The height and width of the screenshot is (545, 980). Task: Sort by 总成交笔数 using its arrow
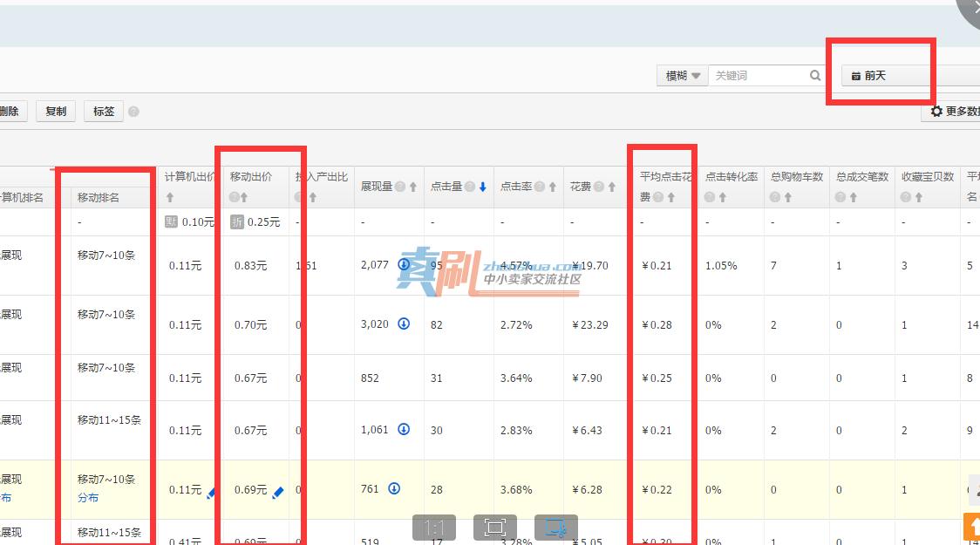[x=853, y=197]
